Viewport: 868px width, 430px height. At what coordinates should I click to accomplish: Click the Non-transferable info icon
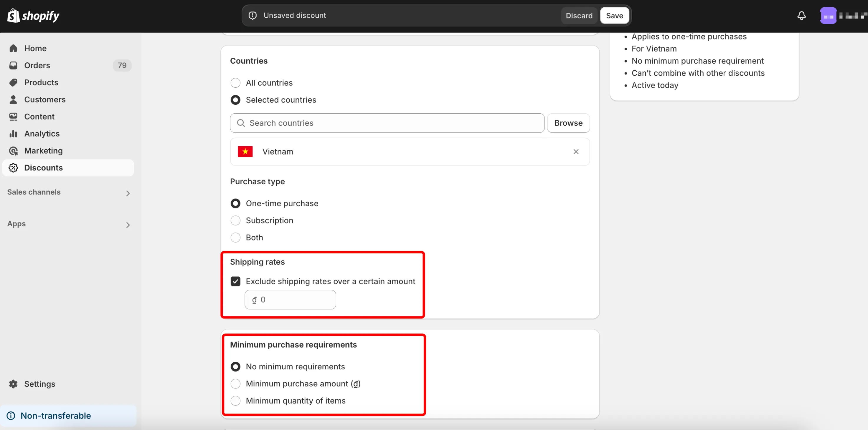(11, 416)
